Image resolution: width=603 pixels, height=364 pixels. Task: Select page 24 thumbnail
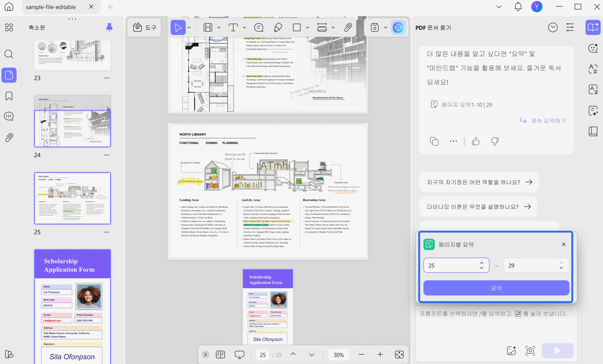click(73, 121)
